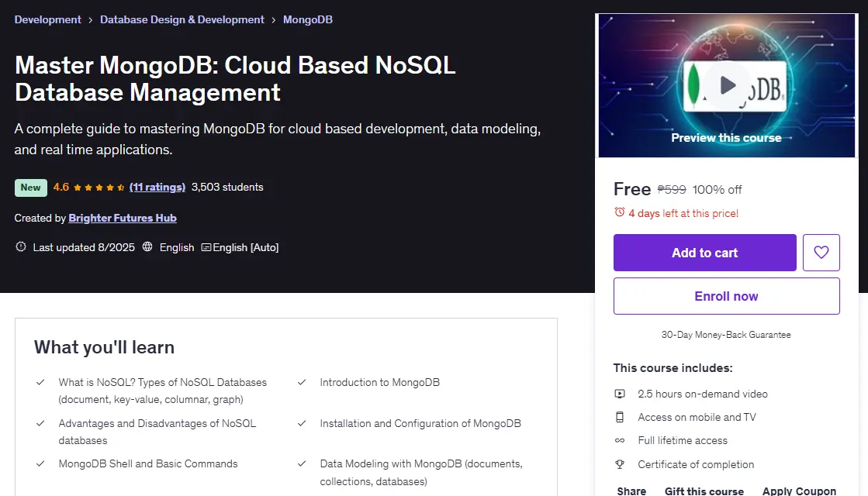868x496 pixels.
Task: Click 'English [Auto]' caption text
Action: pos(246,247)
